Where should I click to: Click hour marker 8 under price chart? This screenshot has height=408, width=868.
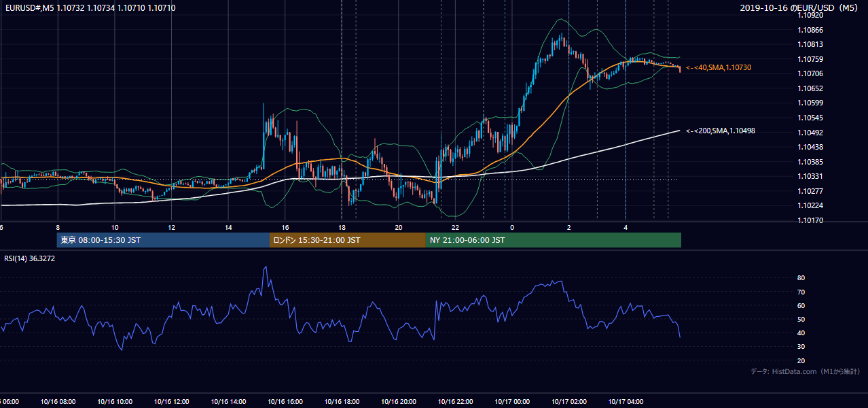[58, 227]
